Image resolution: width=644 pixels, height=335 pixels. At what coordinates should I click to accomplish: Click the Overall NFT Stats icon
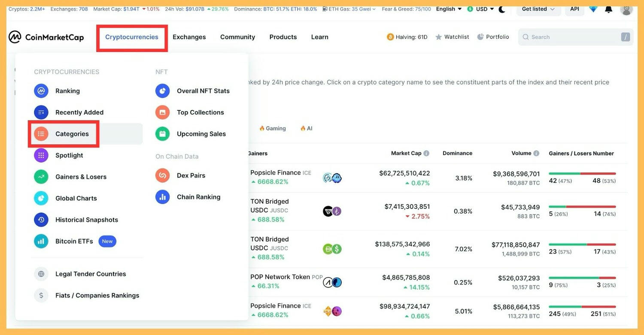[163, 91]
